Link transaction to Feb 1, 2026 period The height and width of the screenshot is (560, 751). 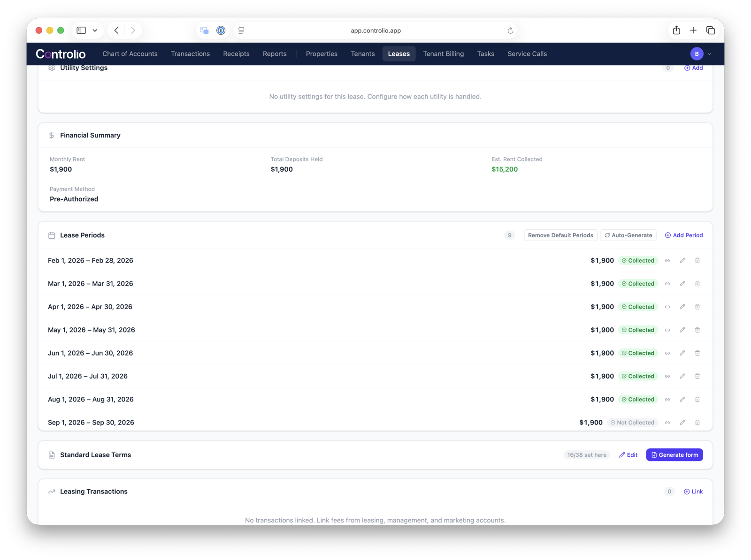pos(667,260)
